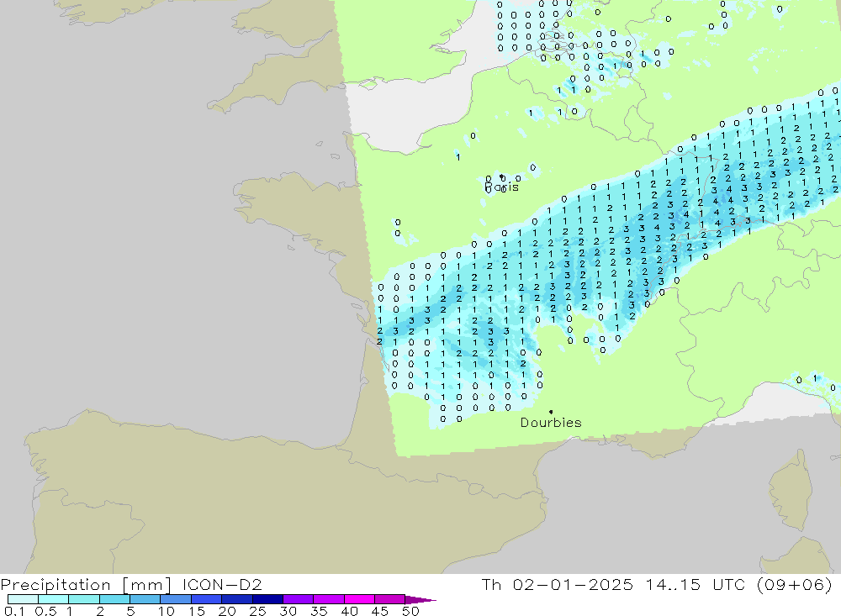Click the 35–40 mm violet legend swatch

pos(328,599)
